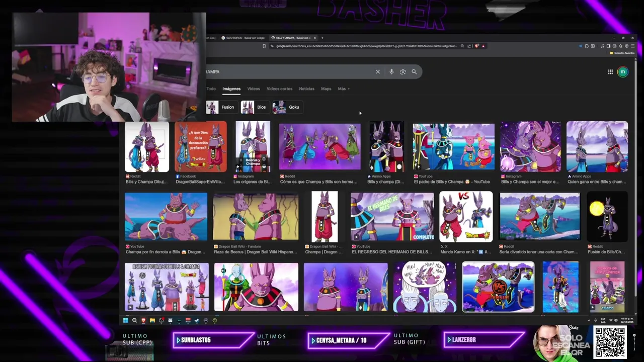Open Brave browser from the taskbar
Screen dimensions: 644x362
[x=143, y=320]
